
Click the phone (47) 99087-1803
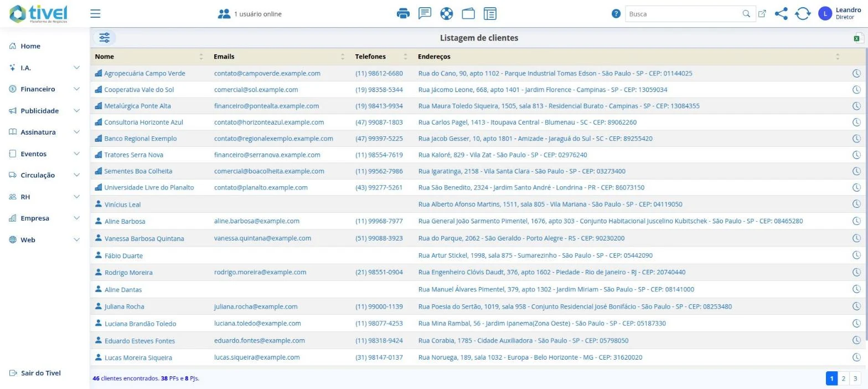(x=379, y=122)
